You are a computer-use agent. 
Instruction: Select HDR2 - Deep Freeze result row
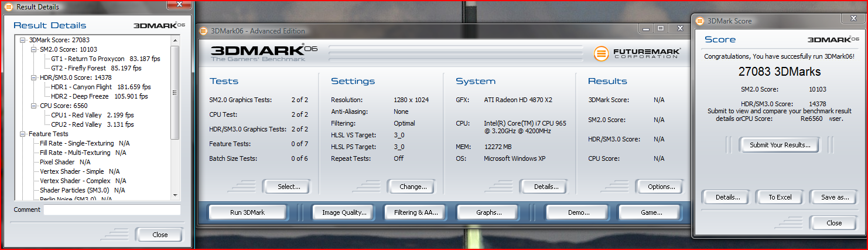[x=100, y=96]
